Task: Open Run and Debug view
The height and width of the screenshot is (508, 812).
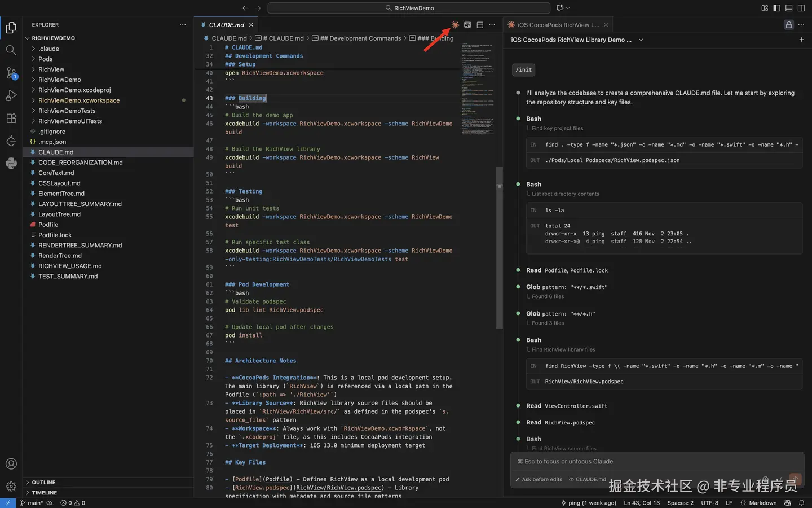Action: pos(11,95)
